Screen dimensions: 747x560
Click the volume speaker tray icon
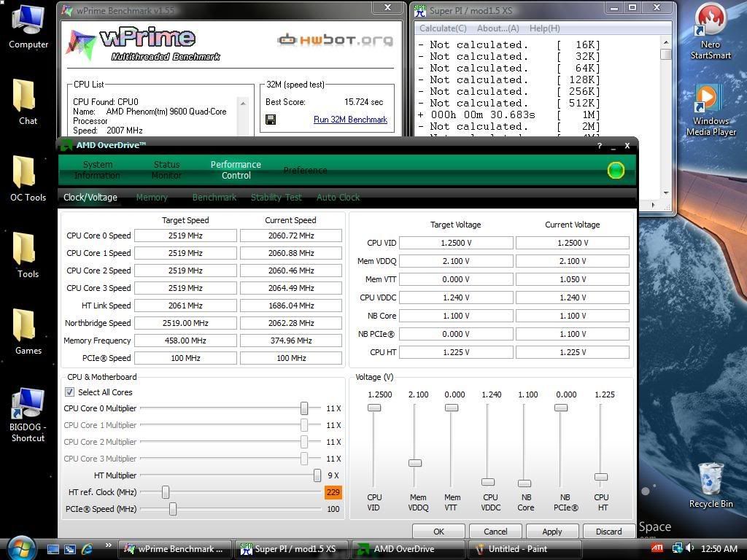690,548
